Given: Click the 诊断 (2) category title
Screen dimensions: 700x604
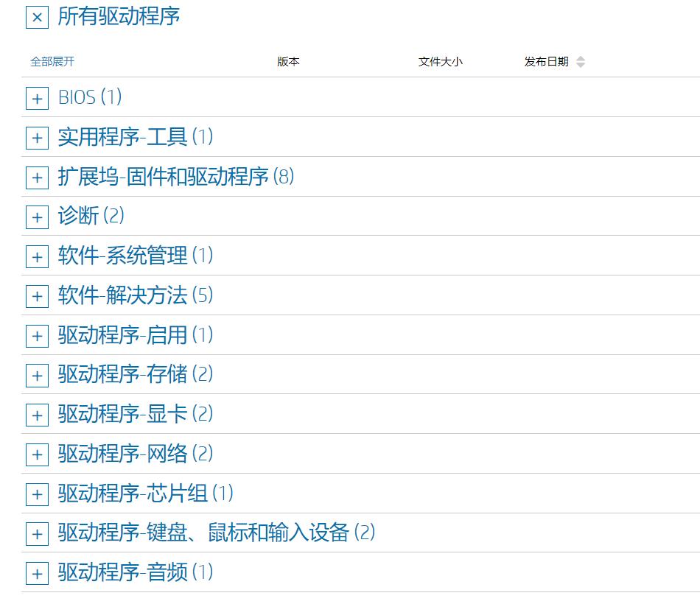Looking at the screenshot, I should tap(91, 216).
